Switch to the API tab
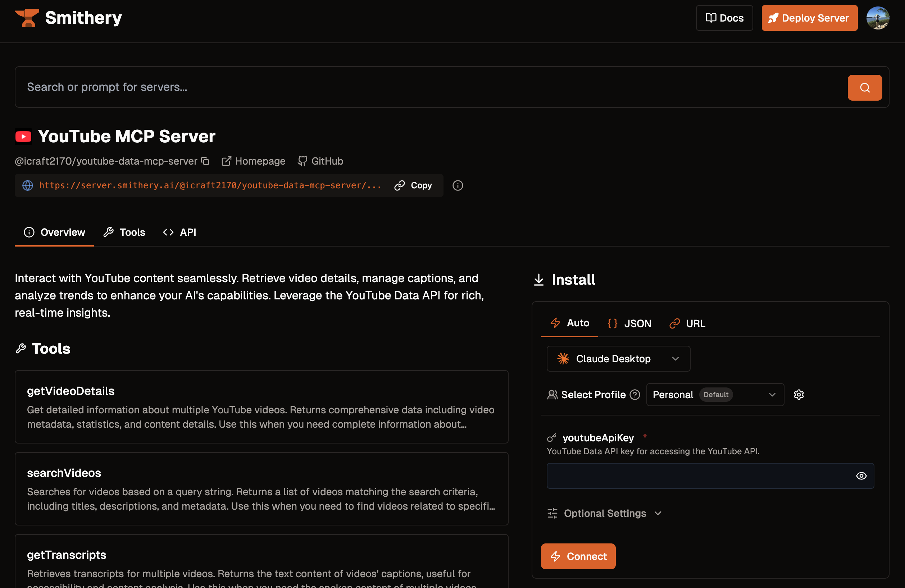905x588 pixels. pyautogui.click(x=179, y=232)
